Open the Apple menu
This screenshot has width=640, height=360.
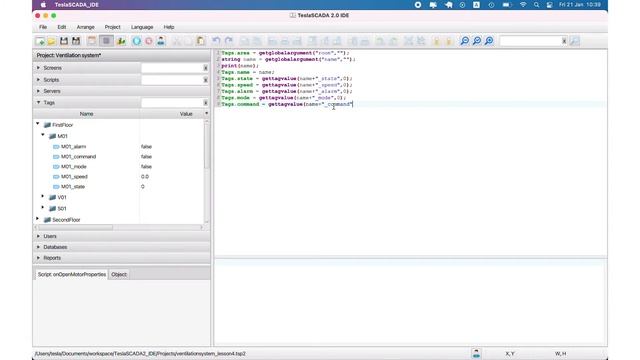(x=44, y=5)
